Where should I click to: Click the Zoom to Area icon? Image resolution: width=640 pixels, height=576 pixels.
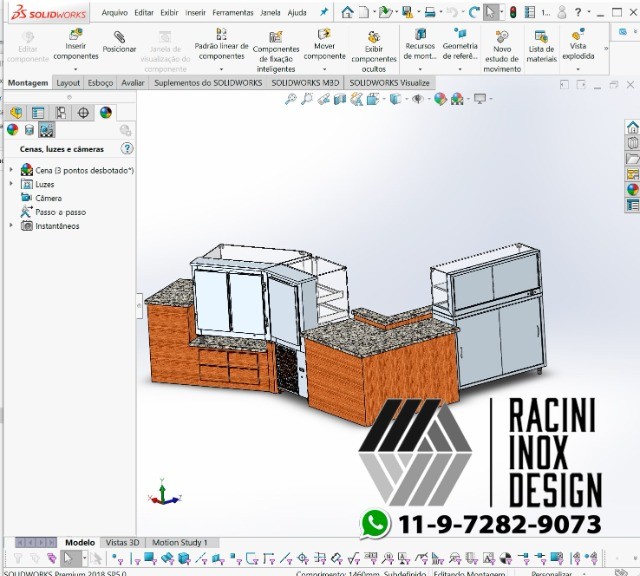click(307, 99)
